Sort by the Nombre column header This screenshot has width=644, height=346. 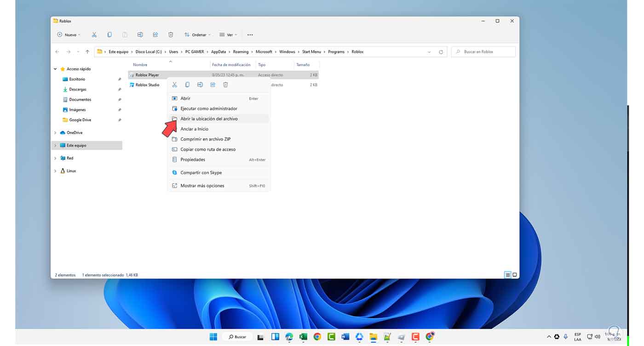[x=140, y=65]
